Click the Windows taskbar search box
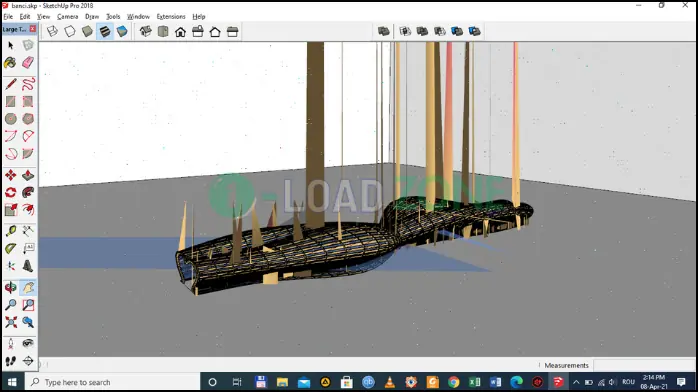The height and width of the screenshot is (392, 698). pyautogui.click(x=113, y=382)
